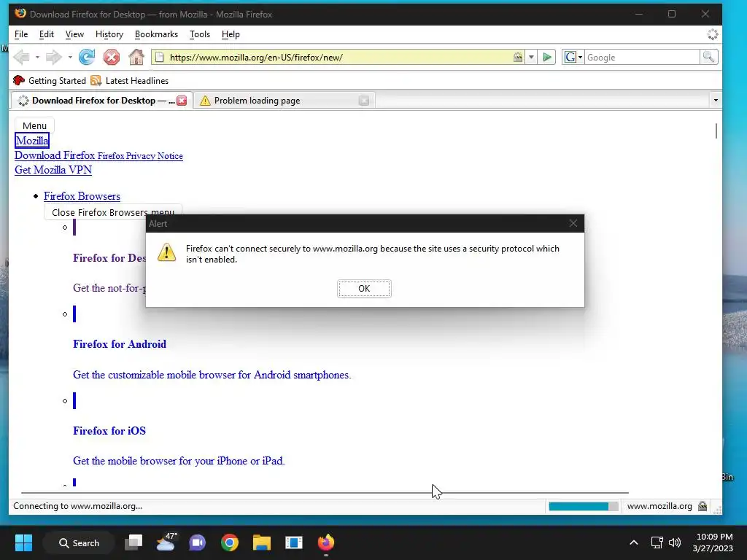Open forward history dropdown arrow
Viewport: 747px width, 560px height.
(x=70, y=57)
